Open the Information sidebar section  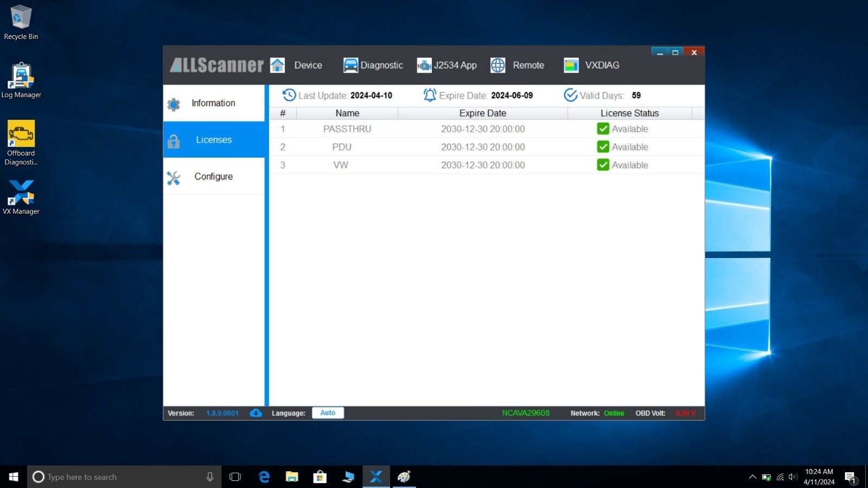(214, 103)
